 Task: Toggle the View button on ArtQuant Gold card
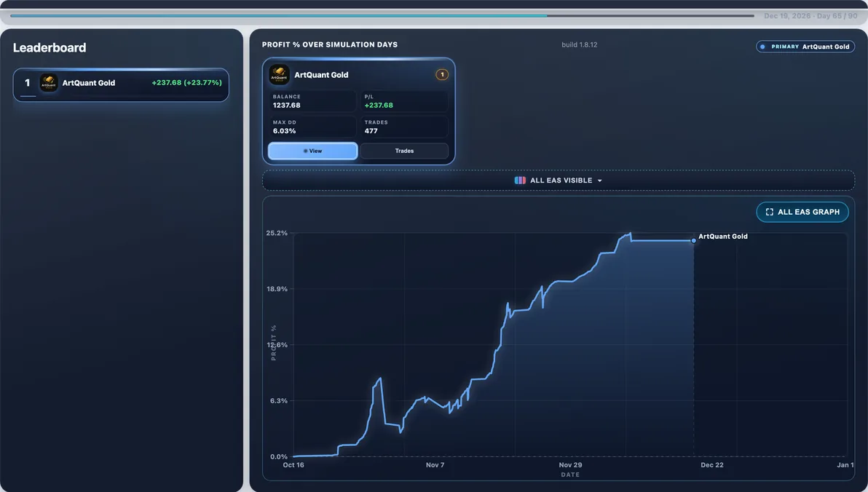point(313,151)
